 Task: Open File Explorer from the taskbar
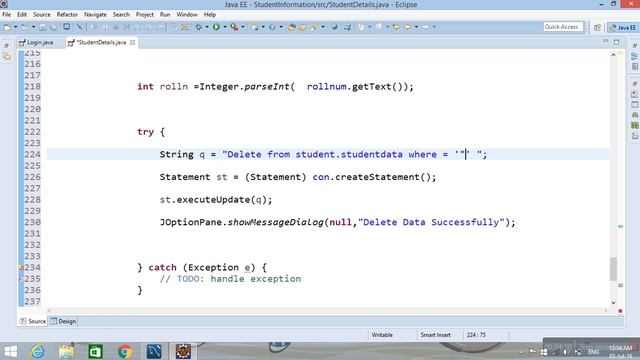(x=67, y=351)
